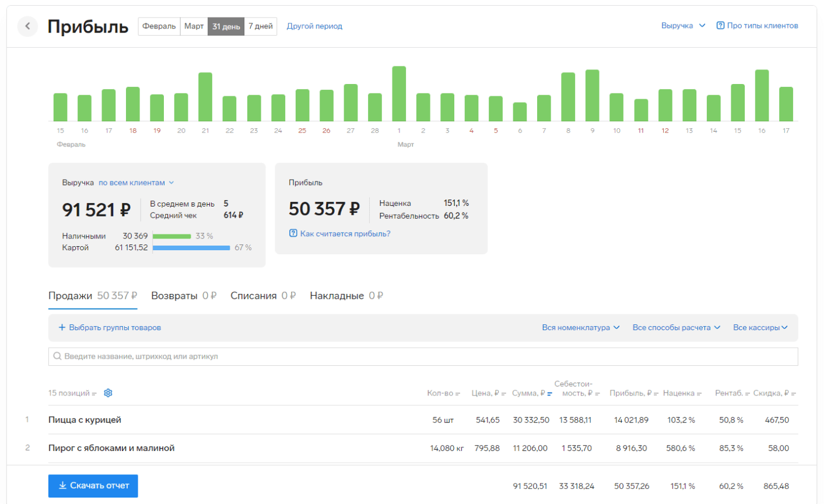This screenshot has width=827, height=504.
Task: Open the Выручка dropdown at top right
Action: pyautogui.click(x=683, y=26)
